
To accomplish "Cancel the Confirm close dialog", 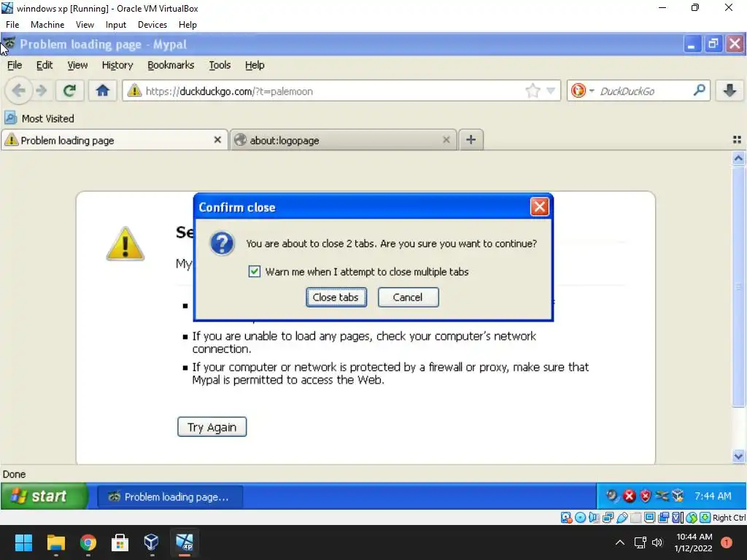I will 408,297.
